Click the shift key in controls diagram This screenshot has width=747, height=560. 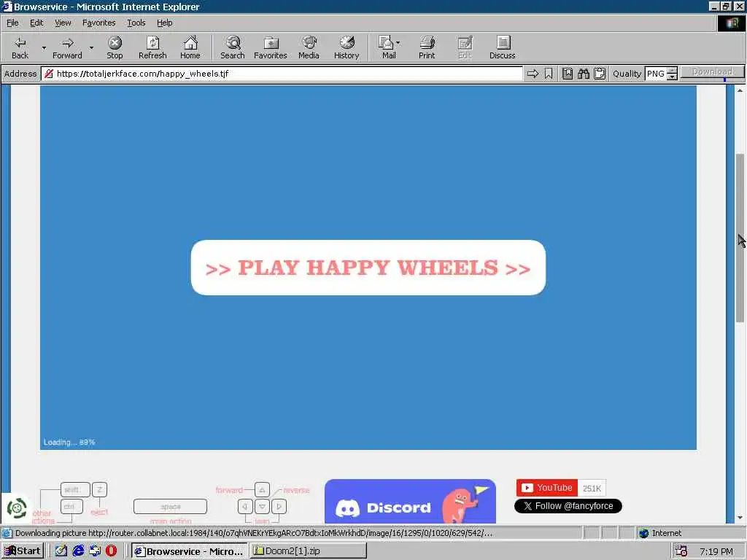75,489
